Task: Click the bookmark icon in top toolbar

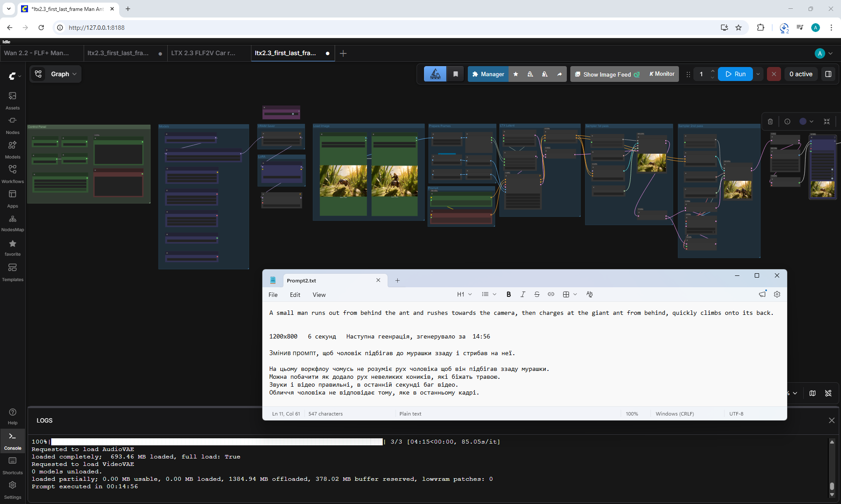Action: click(456, 74)
